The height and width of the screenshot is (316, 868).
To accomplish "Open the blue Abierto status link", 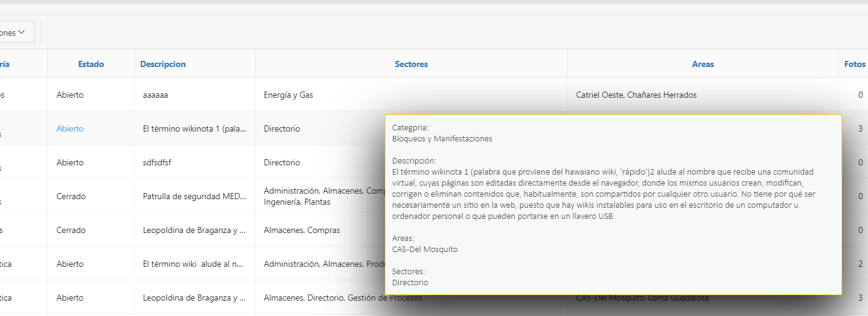I will 70,128.
